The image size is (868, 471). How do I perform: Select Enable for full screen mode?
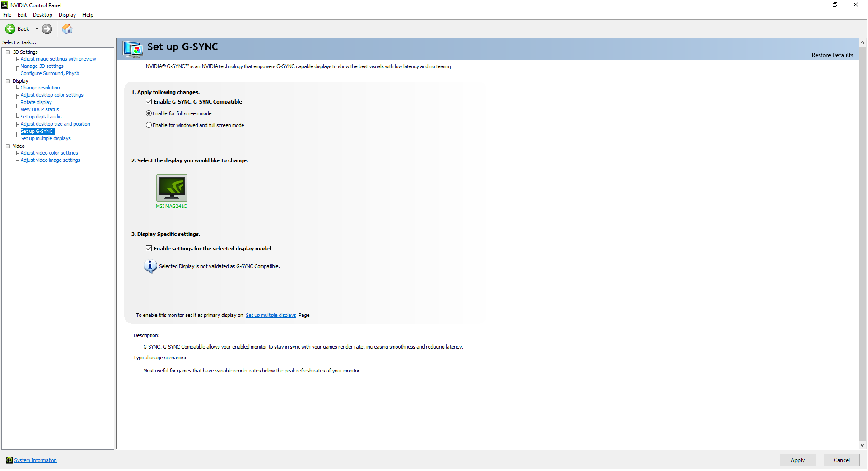tap(149, 113)
